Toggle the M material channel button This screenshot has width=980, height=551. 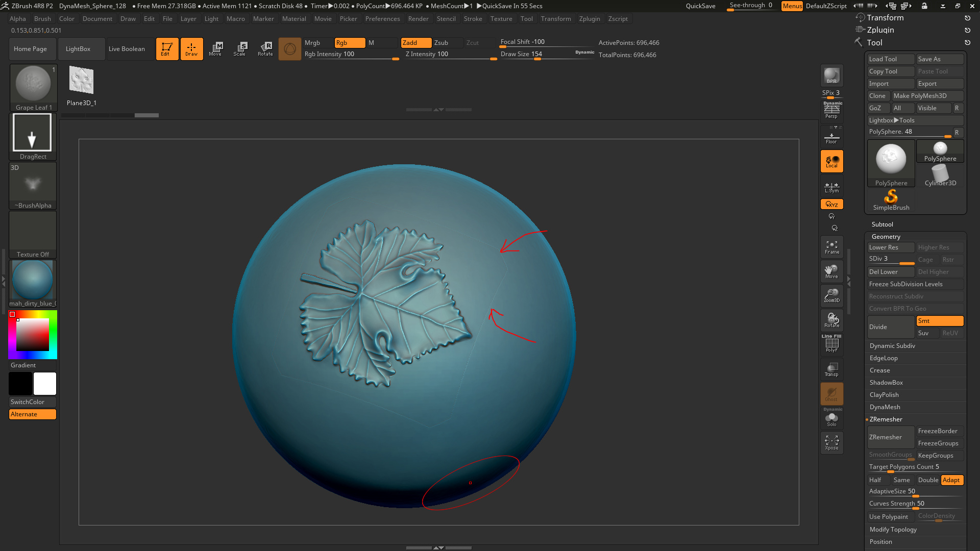382,43
